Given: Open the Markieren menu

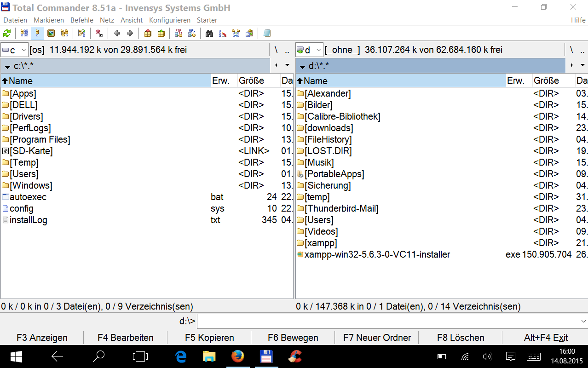Looking at the screenshot, I should pos(49,20).
